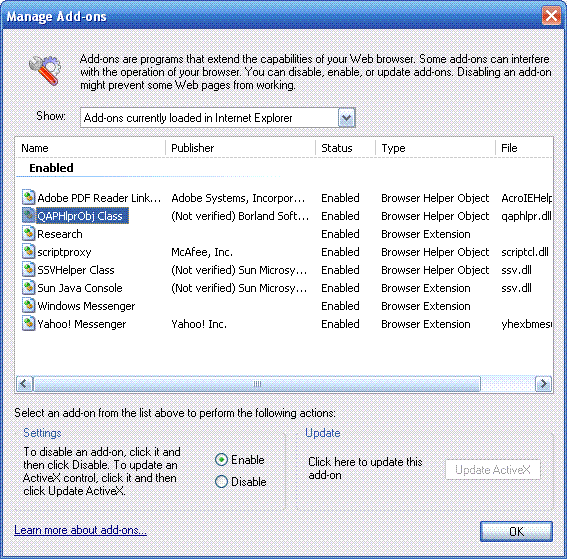The image size is (567, 559).
Task: Sort list by Publisher column header
Action: pos(240,148)
